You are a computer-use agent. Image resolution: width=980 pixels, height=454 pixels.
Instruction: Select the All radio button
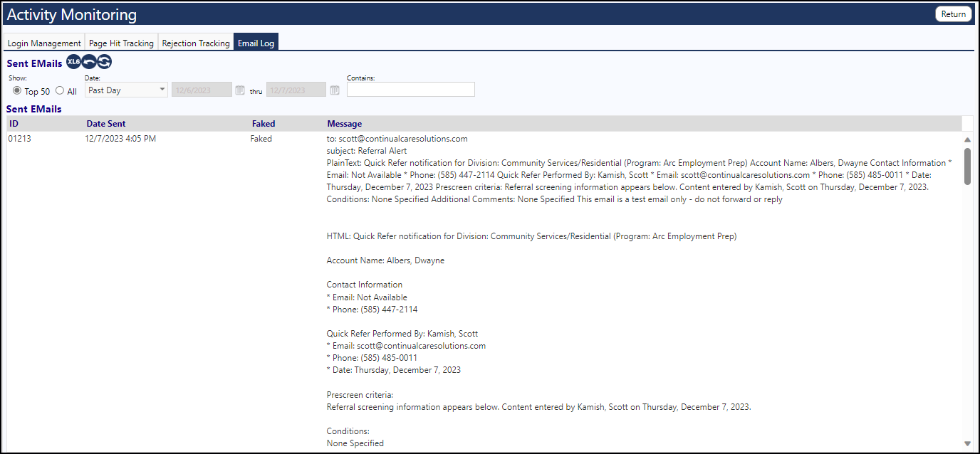click(60, 90)
